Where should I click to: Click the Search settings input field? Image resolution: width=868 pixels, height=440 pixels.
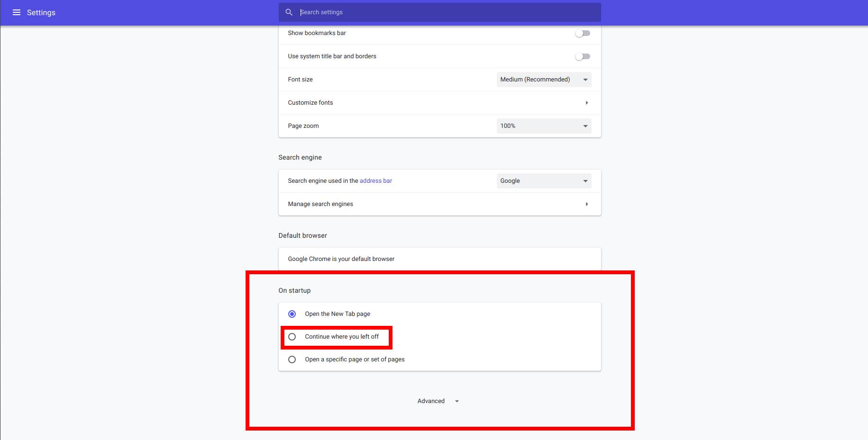(x=446, y=12)
